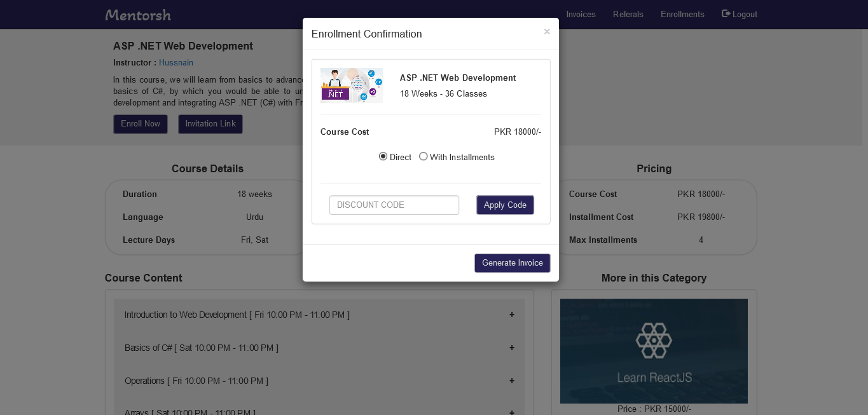Click the Generate Invoice button

(x=512, y=263)
